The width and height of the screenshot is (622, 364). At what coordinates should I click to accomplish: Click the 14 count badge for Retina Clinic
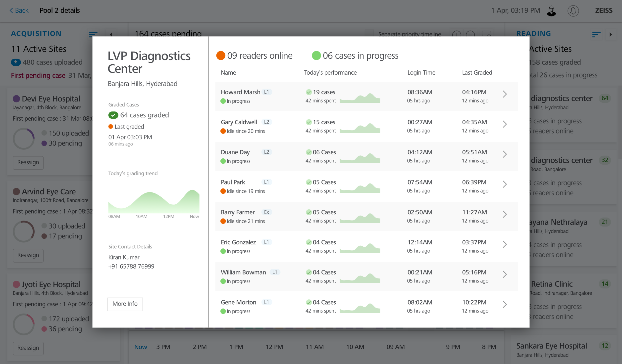(x=605, y=284)
